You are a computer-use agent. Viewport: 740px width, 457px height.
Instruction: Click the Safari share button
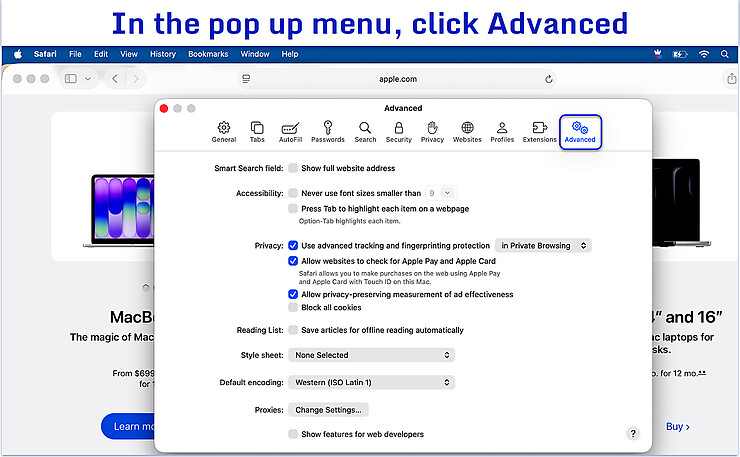(731, 79)
